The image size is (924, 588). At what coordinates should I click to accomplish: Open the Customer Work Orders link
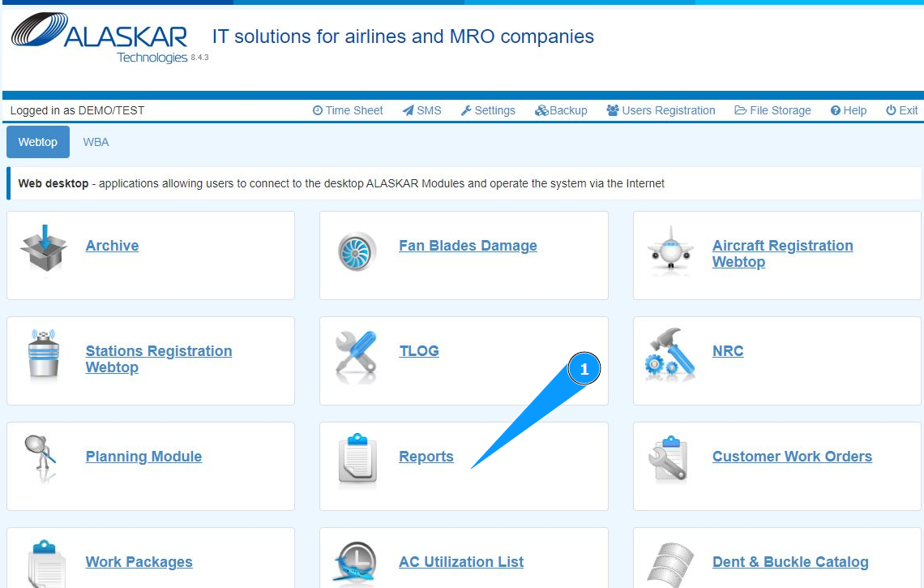tap(792, 457)
